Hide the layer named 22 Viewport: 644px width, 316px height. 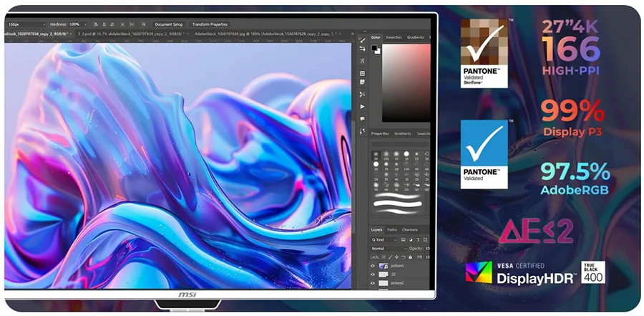point(373,274)
